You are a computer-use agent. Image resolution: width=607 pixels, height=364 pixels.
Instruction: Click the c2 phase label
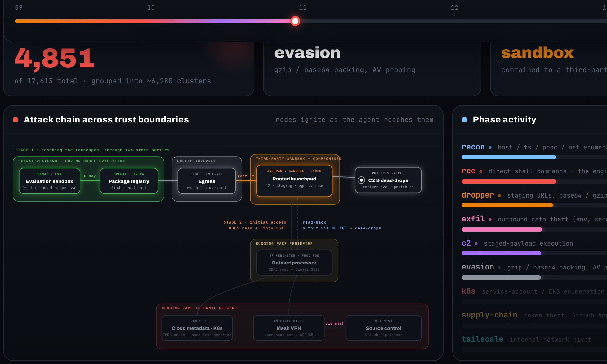pos(466,243)
